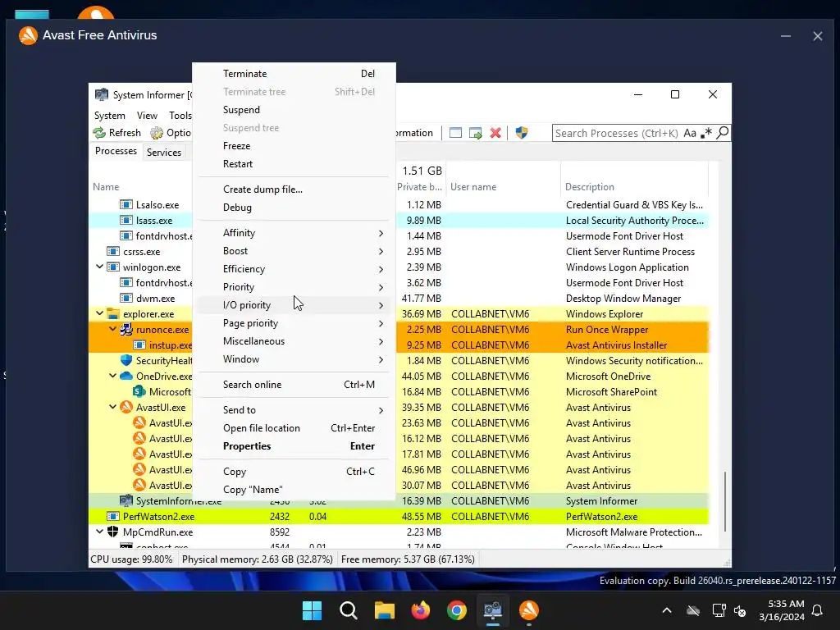Click the OneDrive.exe cloud icon
840x630 pixels.
point(126,376)
